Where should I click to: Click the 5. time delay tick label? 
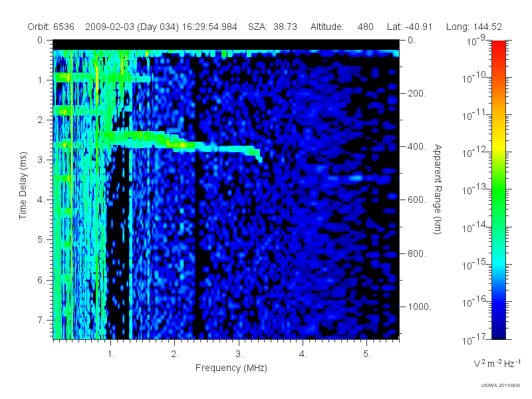pyautogui.click(x=41, y=239)
